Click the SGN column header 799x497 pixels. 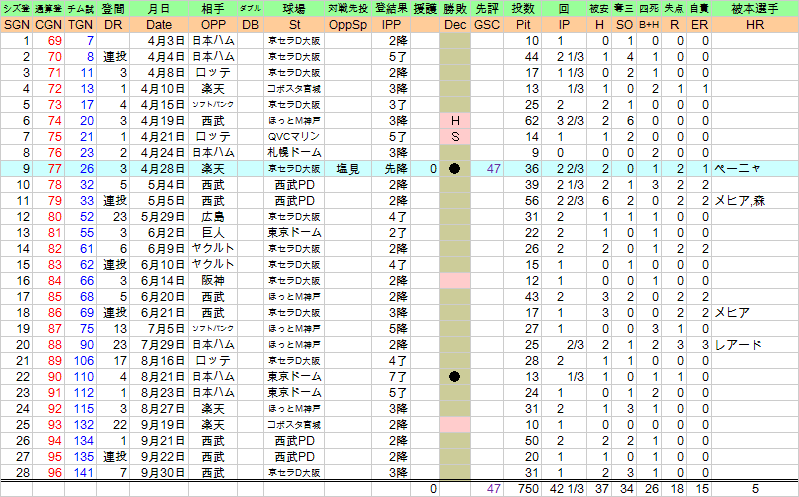17,25
